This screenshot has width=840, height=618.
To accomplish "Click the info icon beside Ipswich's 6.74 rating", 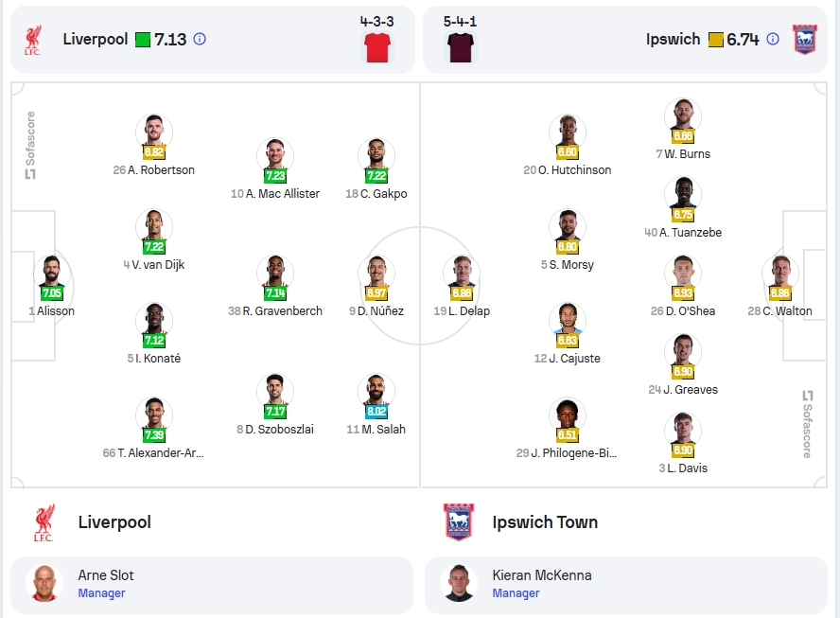I will click(x=773, y=39).
